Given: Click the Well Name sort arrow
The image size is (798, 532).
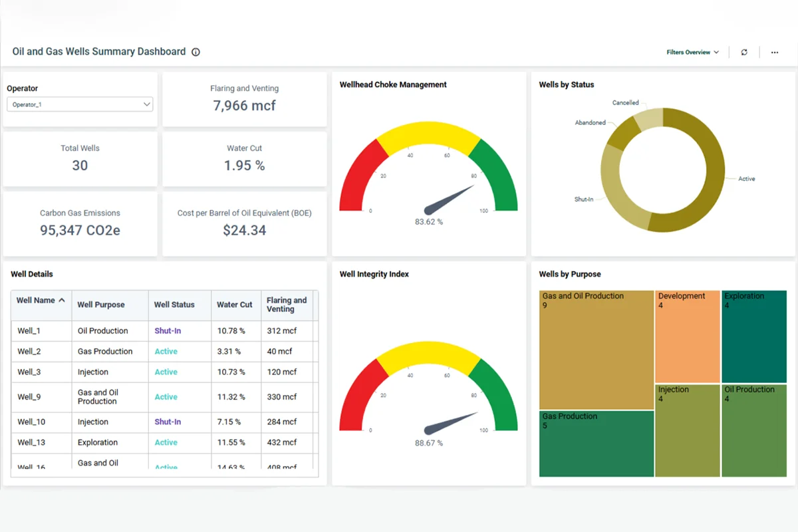Looking at the screenshot, I should [x=63, y=300].
